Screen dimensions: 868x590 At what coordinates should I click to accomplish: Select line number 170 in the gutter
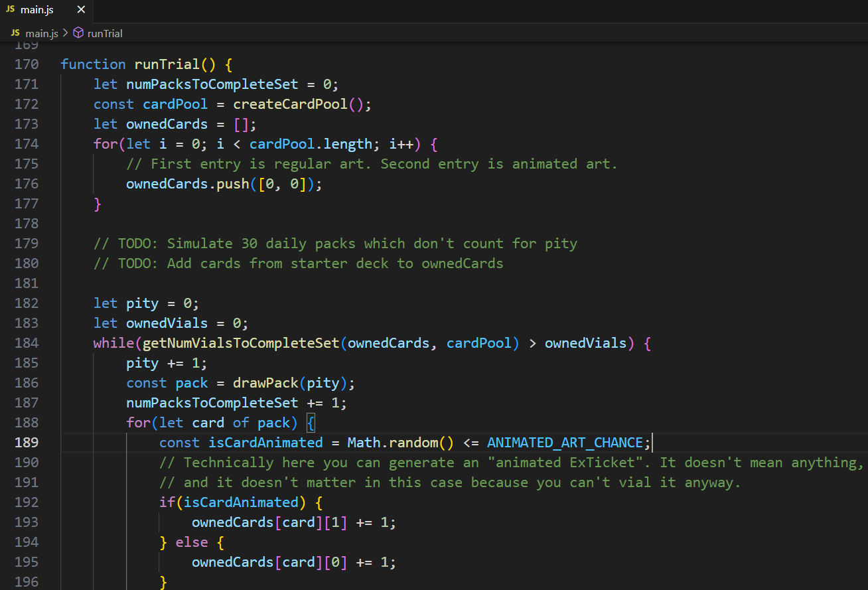pyautogui.click(x=26, y=64)
